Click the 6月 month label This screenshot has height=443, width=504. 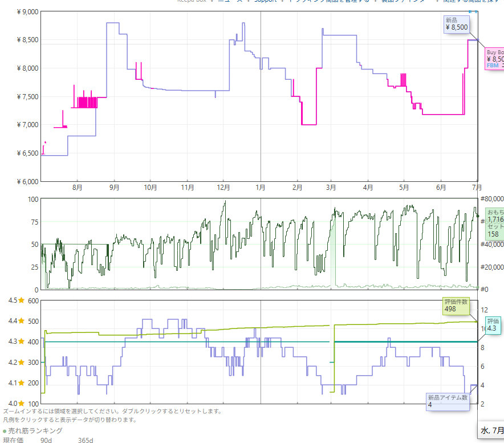441,188
